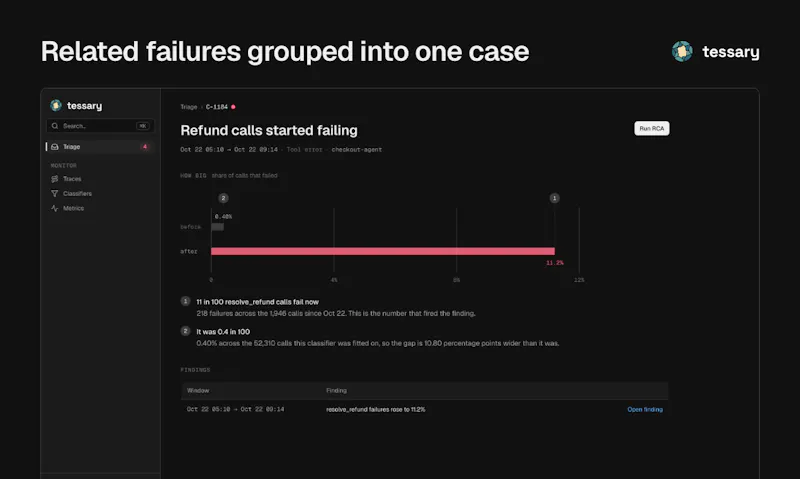Click chart annotation marker 2
800x479 pixels.
coord(223,198)
